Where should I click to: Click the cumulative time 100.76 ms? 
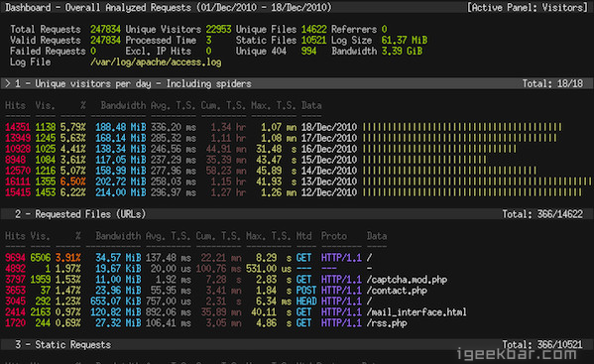pos(218,269)
